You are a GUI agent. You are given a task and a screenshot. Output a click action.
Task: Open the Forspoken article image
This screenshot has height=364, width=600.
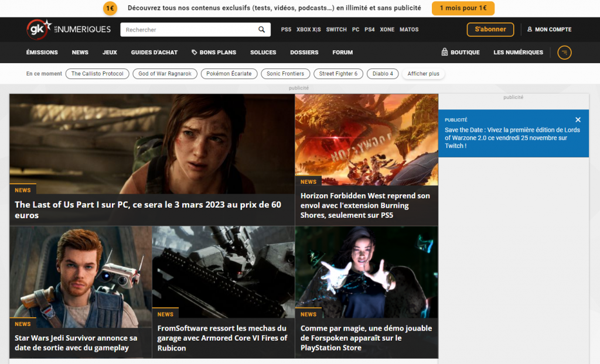pyautogui.click(x=367, y=272)
